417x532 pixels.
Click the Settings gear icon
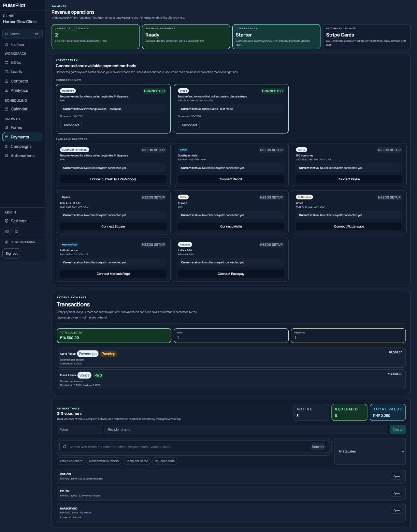click(x=7, y=221)
